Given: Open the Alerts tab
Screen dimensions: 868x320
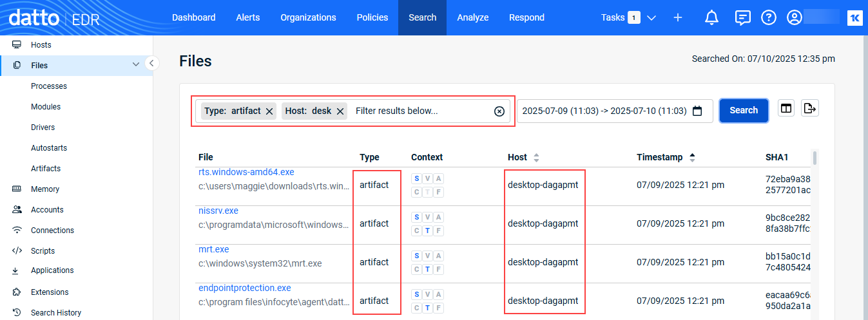Looking at the screenshot, I should (x=248, y=17).
